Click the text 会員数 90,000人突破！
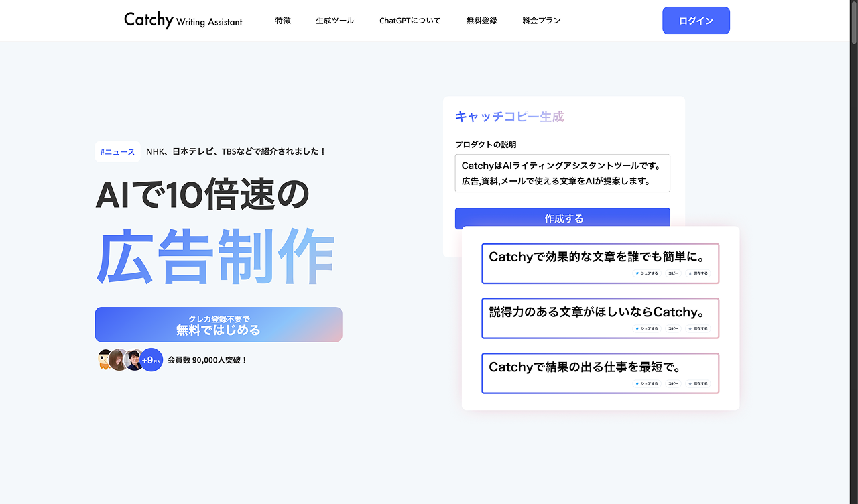The height and width of the screenshot is (504, 858). 208,360
